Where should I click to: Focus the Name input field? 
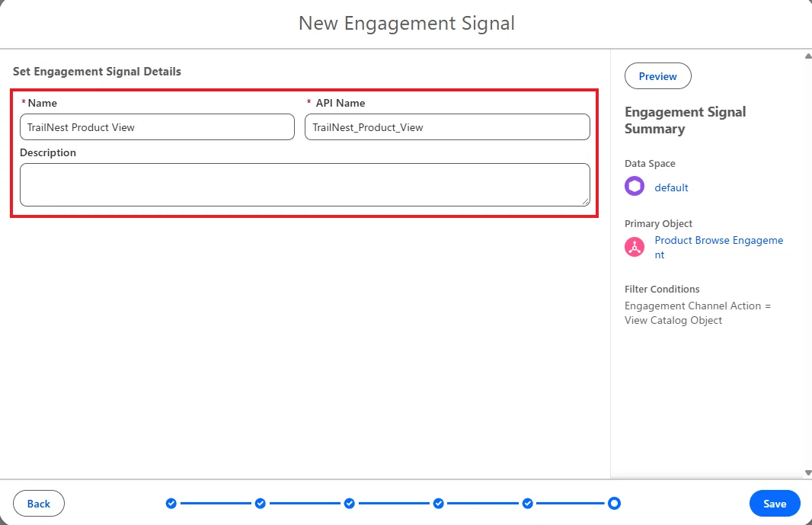158,127
